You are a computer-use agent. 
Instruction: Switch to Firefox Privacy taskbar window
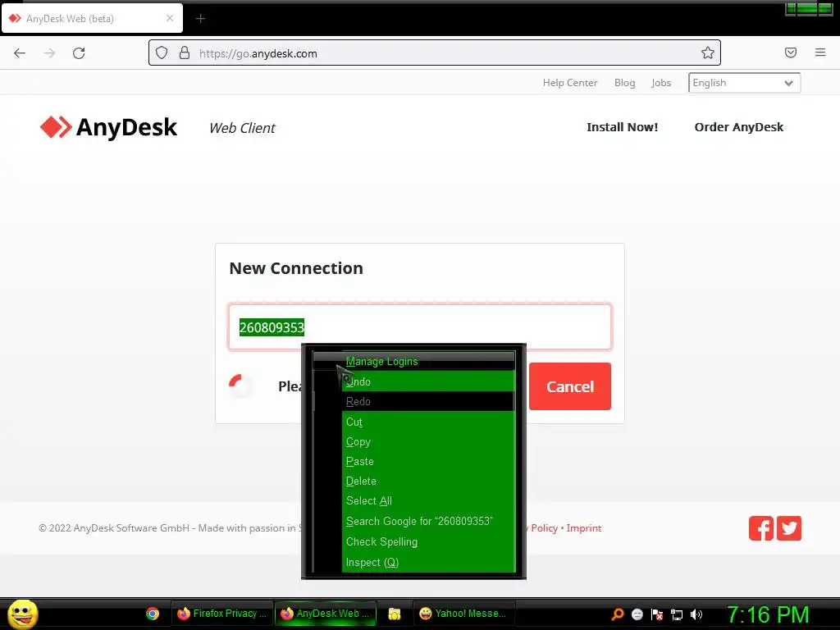(x=222, y=614)
